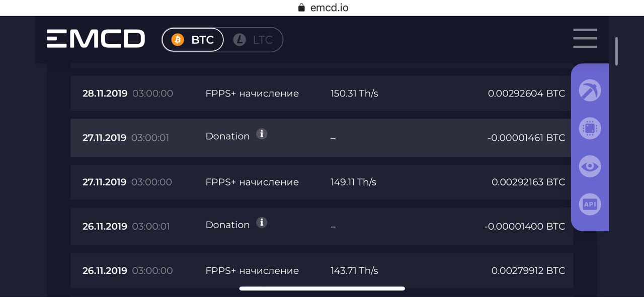This screenshot has width=644, height=297.
Task: Click the eye observer sidebar icon
Action: coord(590,166)
